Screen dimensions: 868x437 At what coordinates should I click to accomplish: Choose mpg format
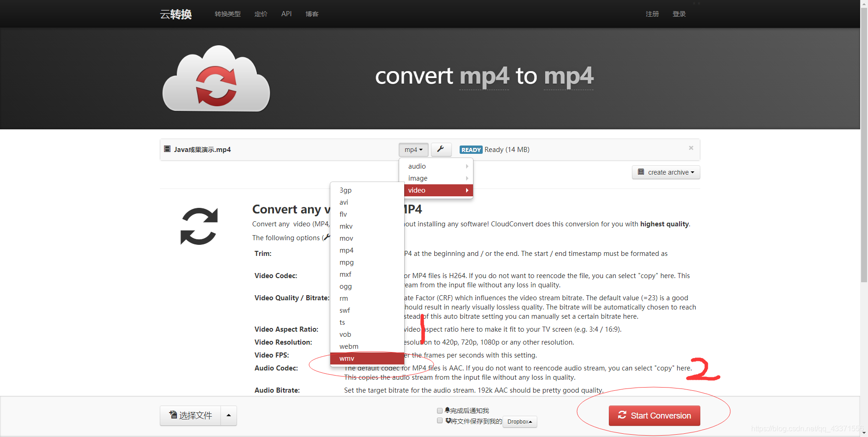[x=367, y=262]
